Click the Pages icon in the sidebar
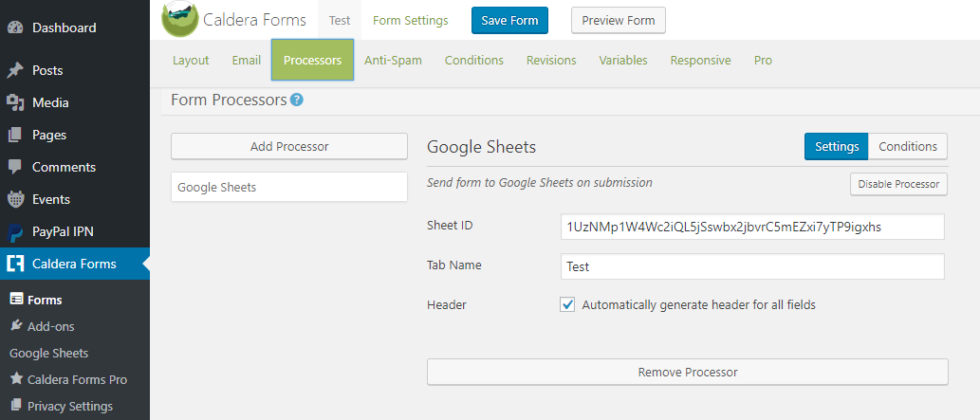Viewport: 980px width, 420px height. point(15,135)
